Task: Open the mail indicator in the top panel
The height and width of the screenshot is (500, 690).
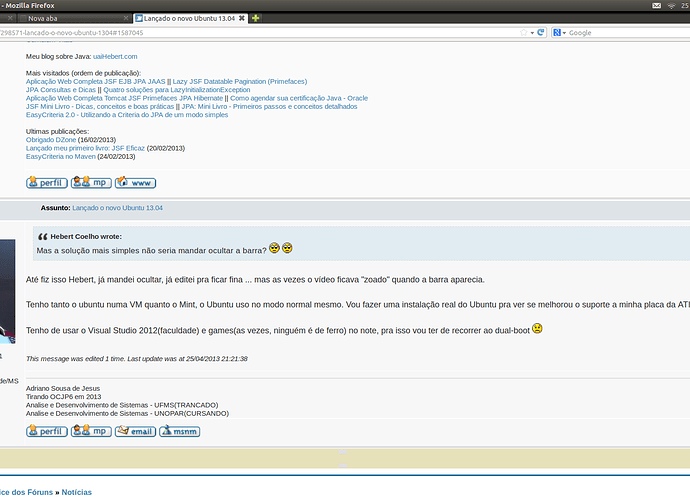Action: coord(656,6)
